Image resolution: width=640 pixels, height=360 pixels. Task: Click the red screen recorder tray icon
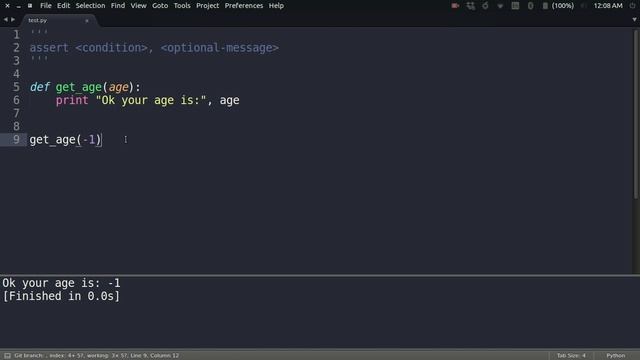click(455, 6)
